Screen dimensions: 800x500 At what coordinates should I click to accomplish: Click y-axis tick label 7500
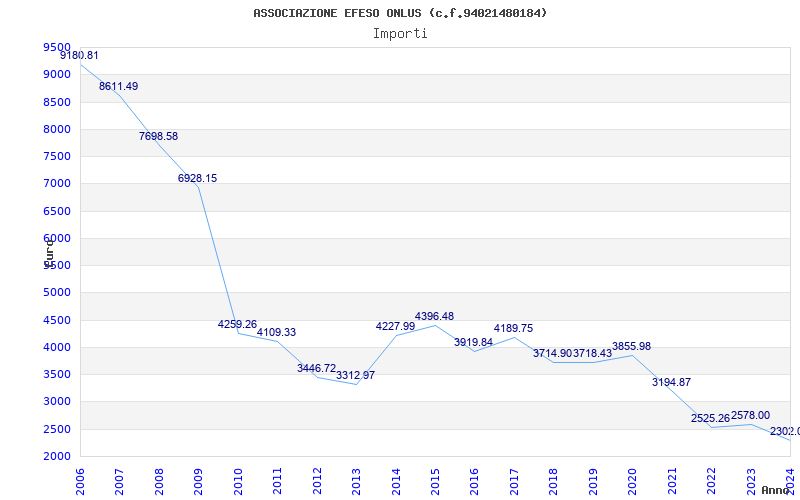pyautogui.click(x=57, y=156)
